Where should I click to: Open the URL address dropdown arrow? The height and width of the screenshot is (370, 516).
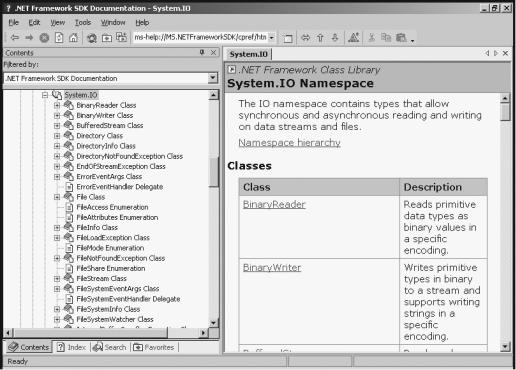pos(272,38)
